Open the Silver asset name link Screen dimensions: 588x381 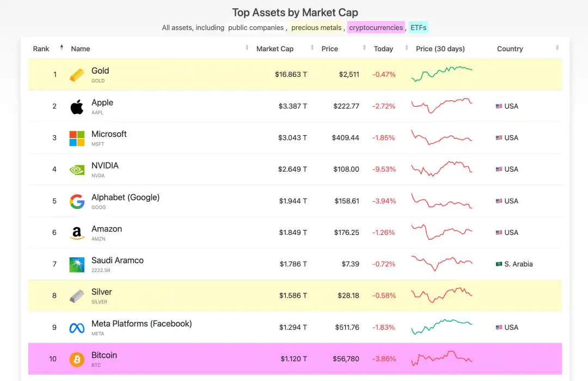point(102,292)
